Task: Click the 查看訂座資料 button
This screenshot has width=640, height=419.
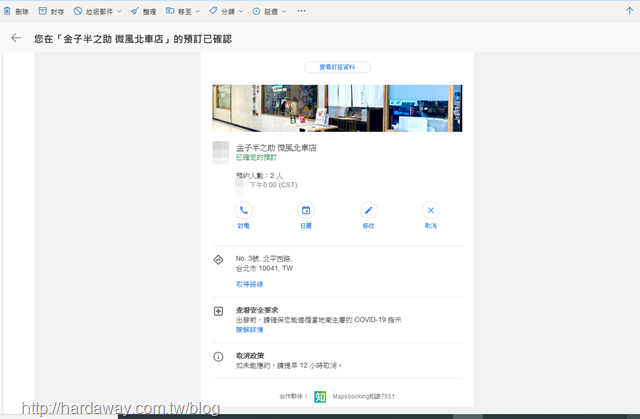Action: coord(337,67)
